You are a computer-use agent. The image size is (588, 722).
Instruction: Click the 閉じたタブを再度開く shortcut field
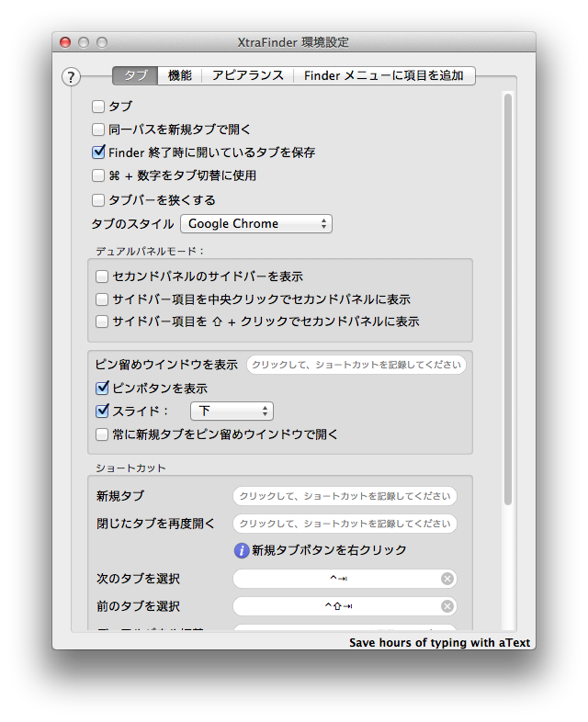coord(345,524)
